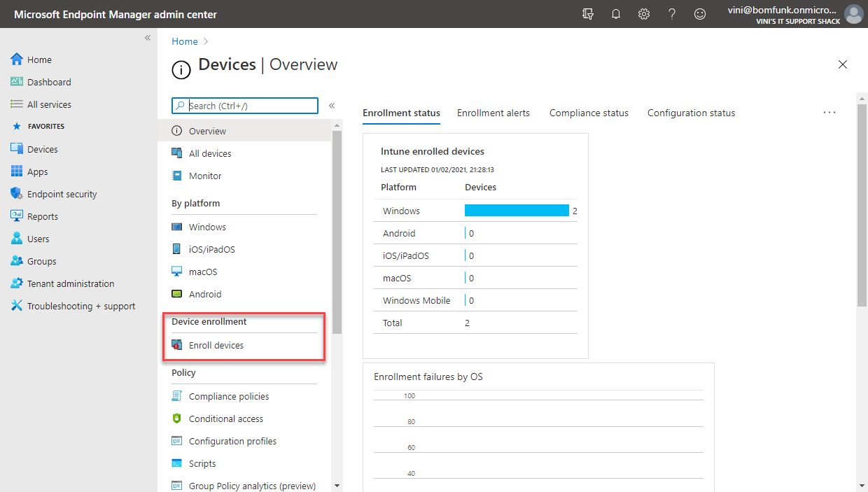
Task: Click the Reports icon in sidebar
Action: coord(17,216)
